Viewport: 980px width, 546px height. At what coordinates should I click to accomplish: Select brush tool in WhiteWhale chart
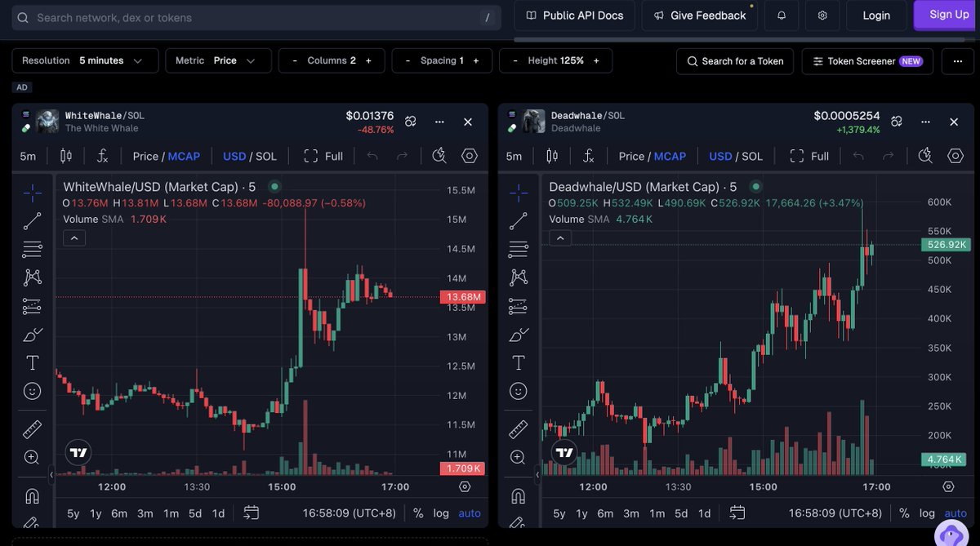click(x=32, y=335)
